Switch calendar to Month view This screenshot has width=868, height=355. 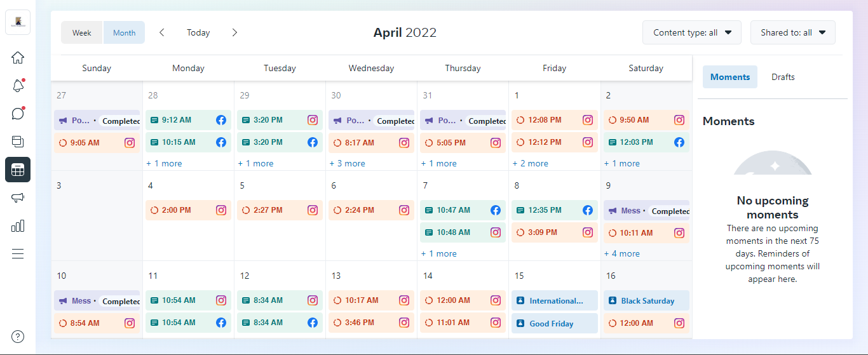coord(124,33)
